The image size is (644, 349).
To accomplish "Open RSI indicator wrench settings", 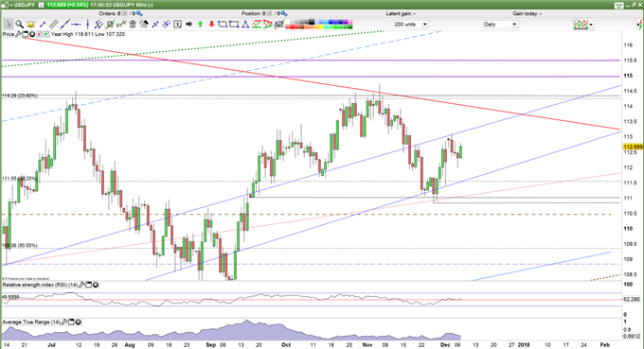I will (x=81, y=285).
